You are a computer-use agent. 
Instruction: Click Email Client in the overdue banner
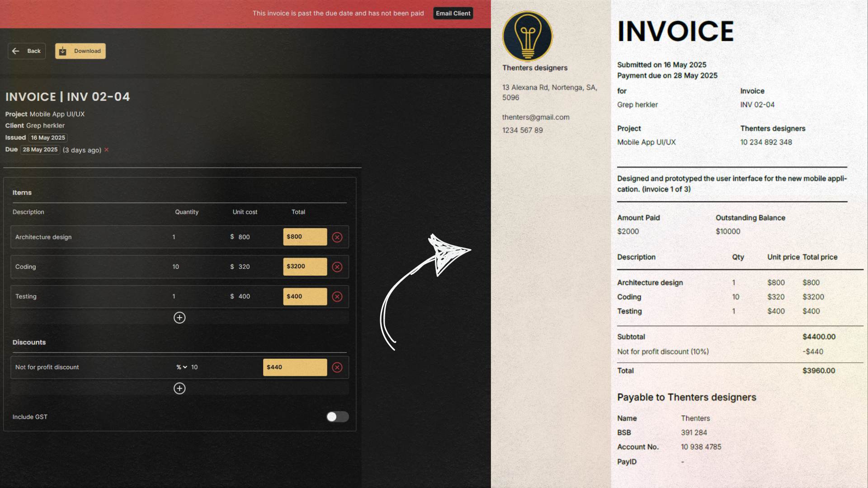pyautogui.click(x=453, y=14)
